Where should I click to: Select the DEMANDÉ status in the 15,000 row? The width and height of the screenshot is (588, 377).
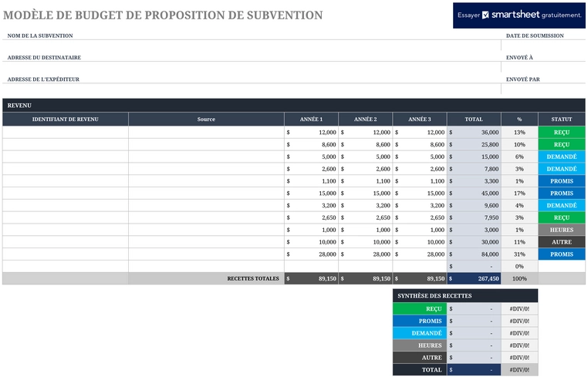point(562,157)
